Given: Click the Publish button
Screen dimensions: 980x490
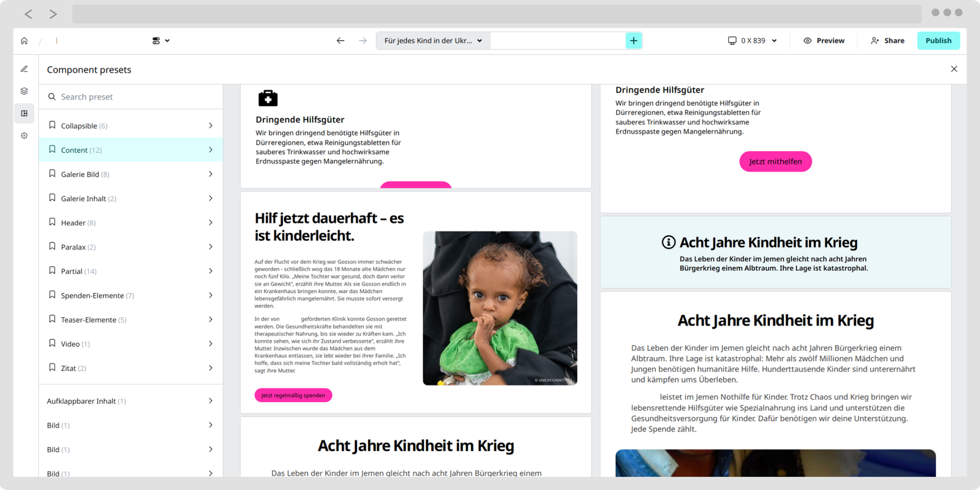Looking at the screenshot, I should (x=938, y=41).
